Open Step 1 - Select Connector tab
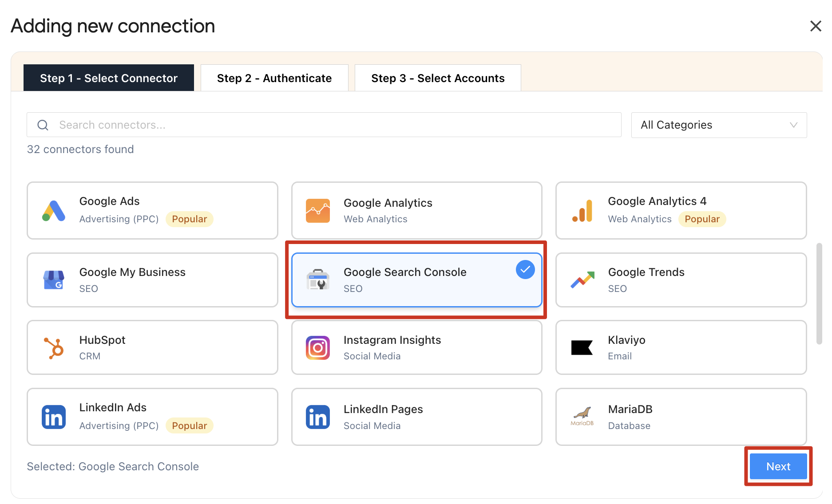Viewport: 832px width, 504px height. (x=109, y=78)
